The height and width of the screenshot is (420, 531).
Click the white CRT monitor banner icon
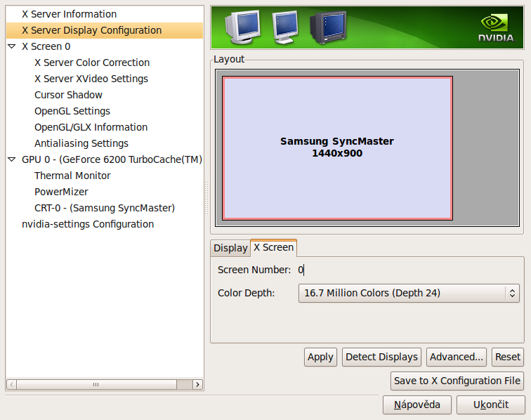click(x=242, y=27)
